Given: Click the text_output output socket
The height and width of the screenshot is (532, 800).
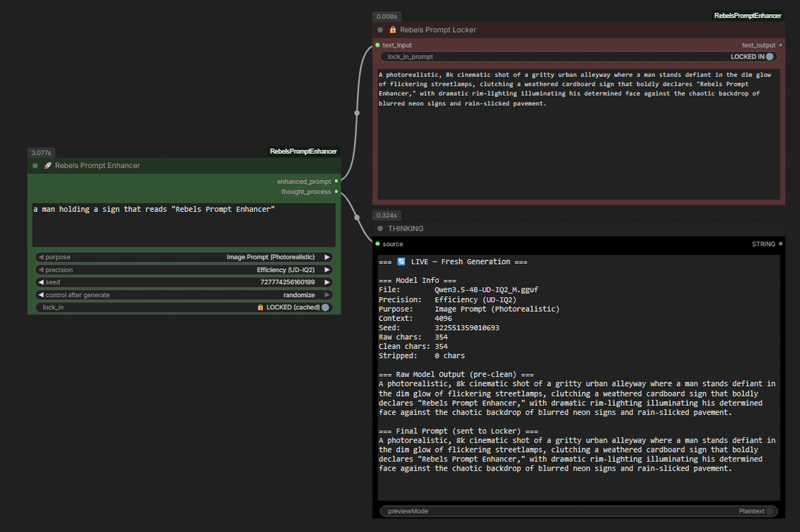Looking at the screenshot, I should point(781,45).
